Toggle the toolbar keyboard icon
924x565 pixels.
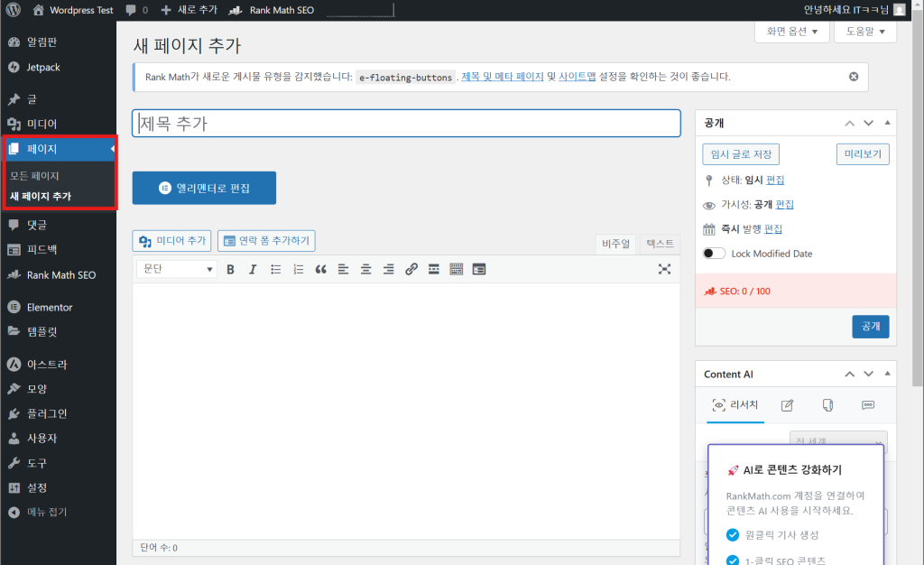point(456,269)
